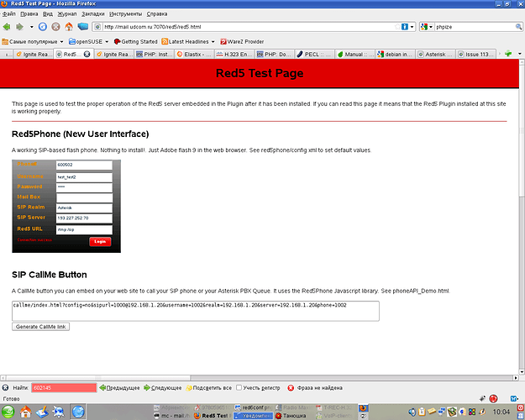Screen dimensions: 525x420
Task: Click the blue tabs icon beside Home
Action: (82, 26)
